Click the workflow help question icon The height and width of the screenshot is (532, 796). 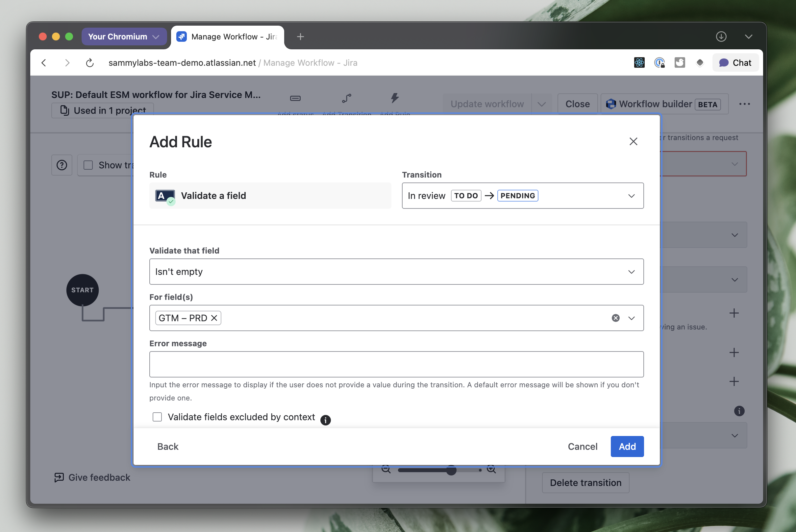point(62,165)
